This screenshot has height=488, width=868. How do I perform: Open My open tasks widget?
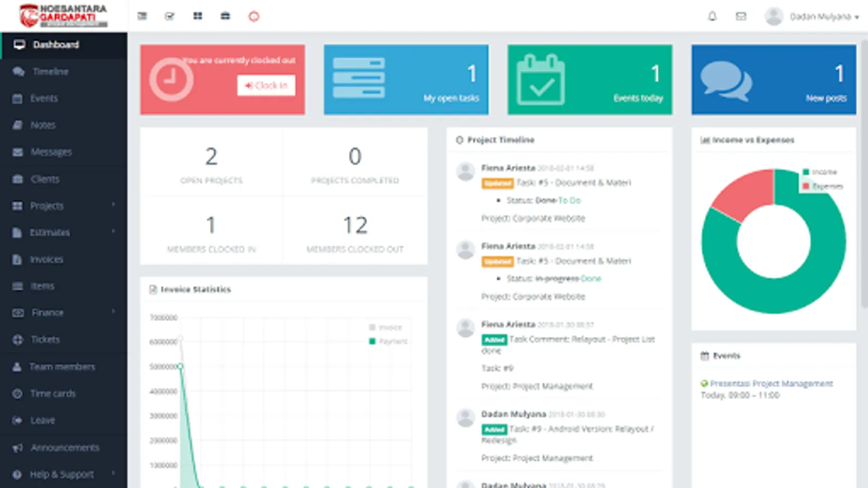[406, 80]
